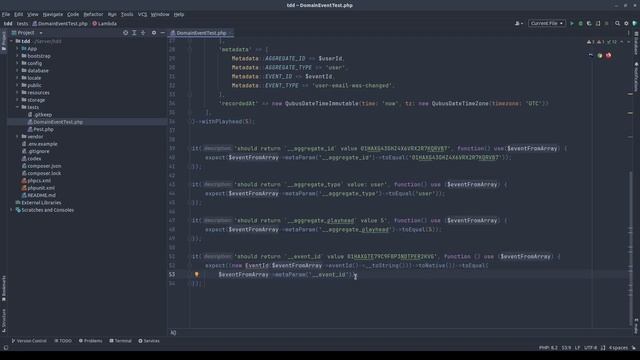The image size is (640, 360).
Task: Open the File menu
Action: [6, 14]
